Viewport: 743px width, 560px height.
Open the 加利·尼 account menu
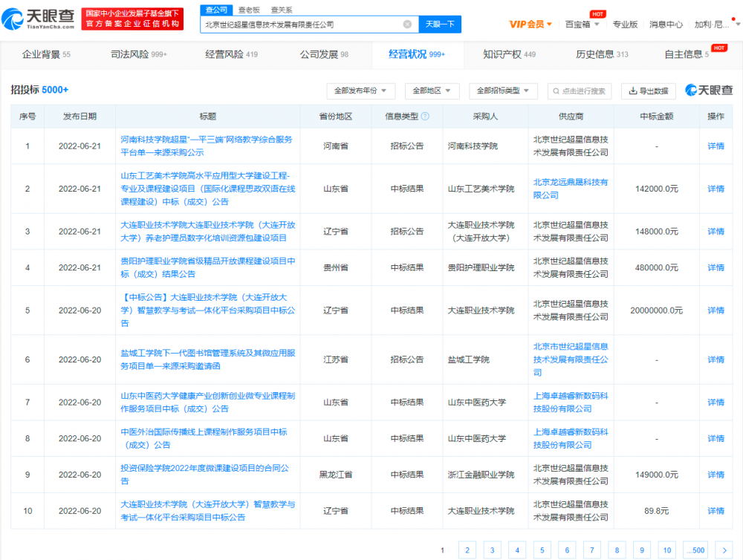[x=712, y=25]
